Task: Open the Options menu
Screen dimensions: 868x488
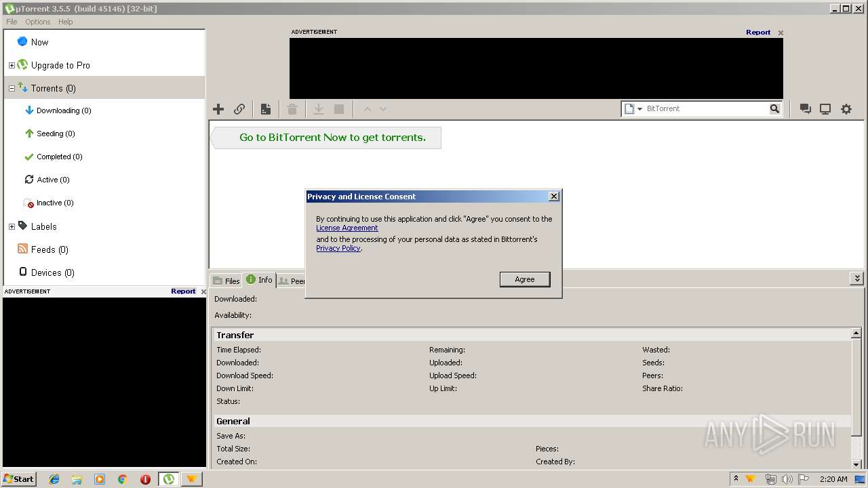Action: (38, 22)
